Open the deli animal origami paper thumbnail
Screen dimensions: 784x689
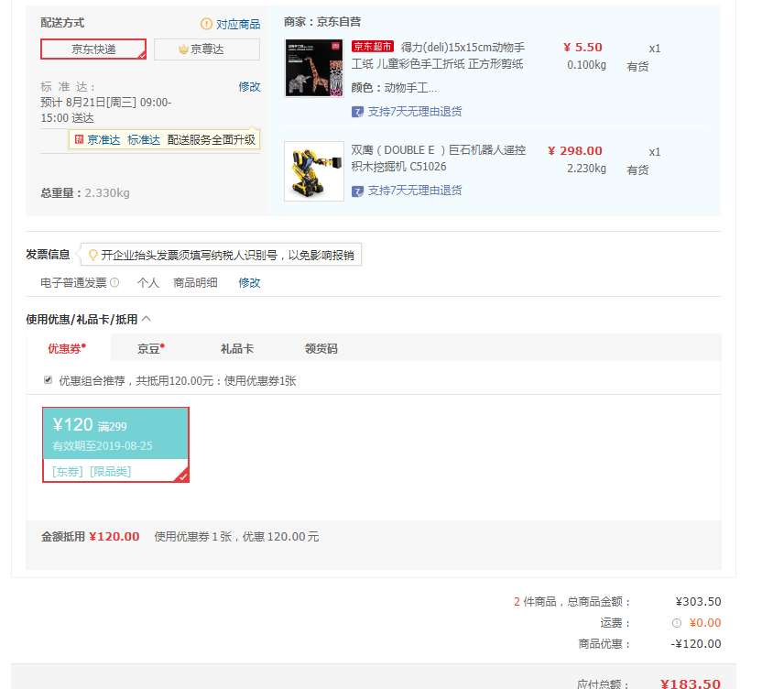[x=314, y=68]
